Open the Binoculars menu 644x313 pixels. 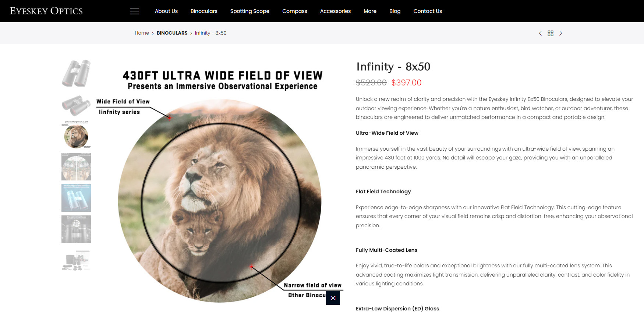pyautogui.click(x=204, y=11)
